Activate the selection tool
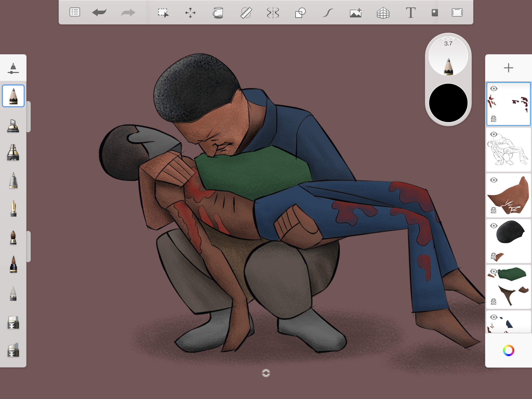532x399 pixels. [163, 12]
